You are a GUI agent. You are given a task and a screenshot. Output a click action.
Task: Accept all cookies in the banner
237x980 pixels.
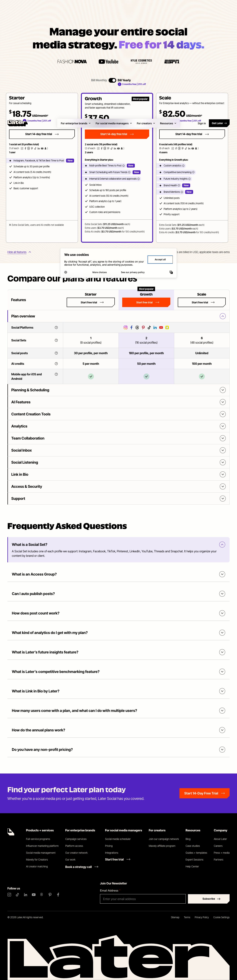pyautogui.click(x=160, y=259)
